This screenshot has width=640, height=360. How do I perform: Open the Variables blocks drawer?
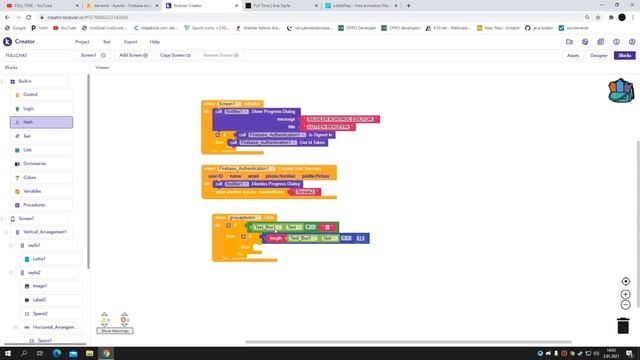(x=41, y=191)
